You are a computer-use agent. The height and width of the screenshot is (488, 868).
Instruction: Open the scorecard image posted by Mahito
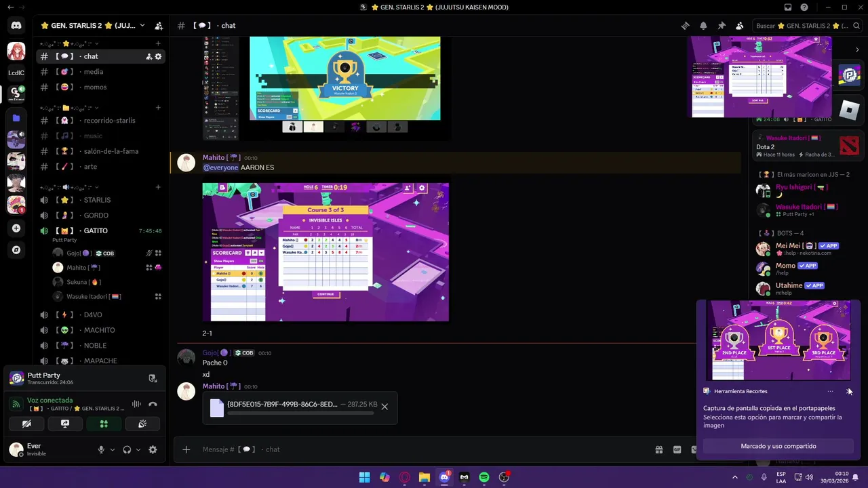click(325, 252)
